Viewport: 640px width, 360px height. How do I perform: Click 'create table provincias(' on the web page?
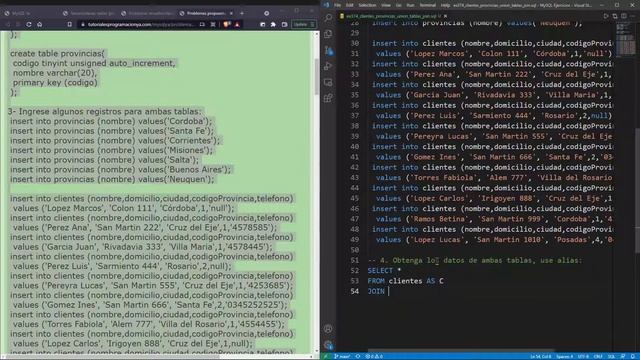coord(58,53)
